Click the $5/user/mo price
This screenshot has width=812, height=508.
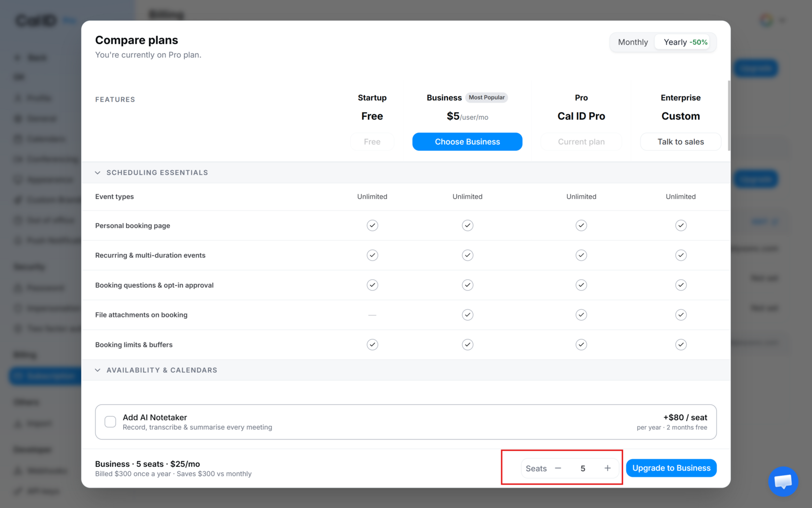[467, 116]
